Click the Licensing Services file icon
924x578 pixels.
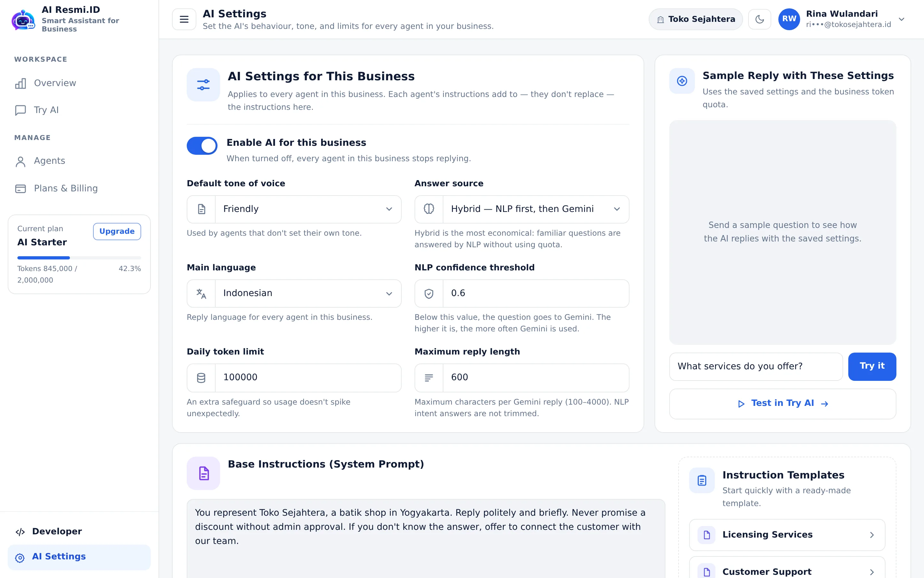click(706, 535)
